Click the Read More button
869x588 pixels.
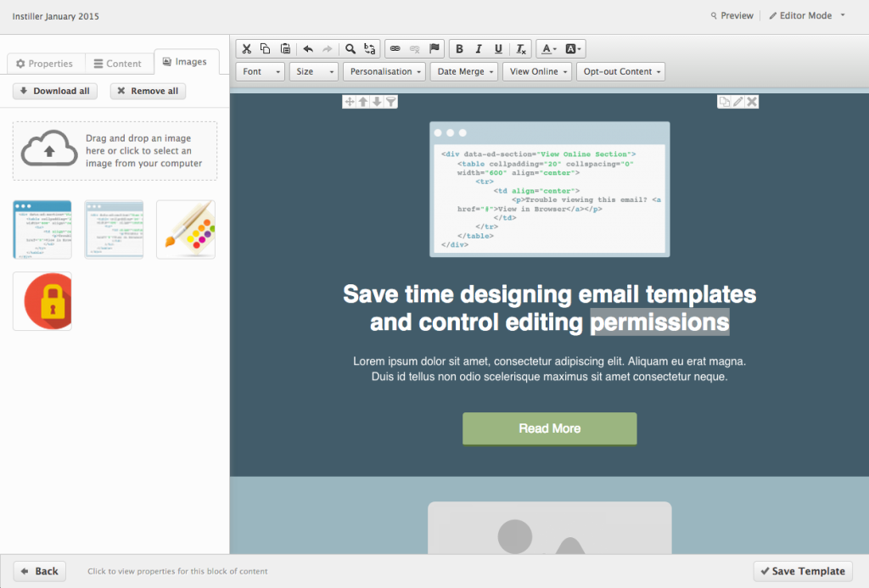[x=550, y=428]
